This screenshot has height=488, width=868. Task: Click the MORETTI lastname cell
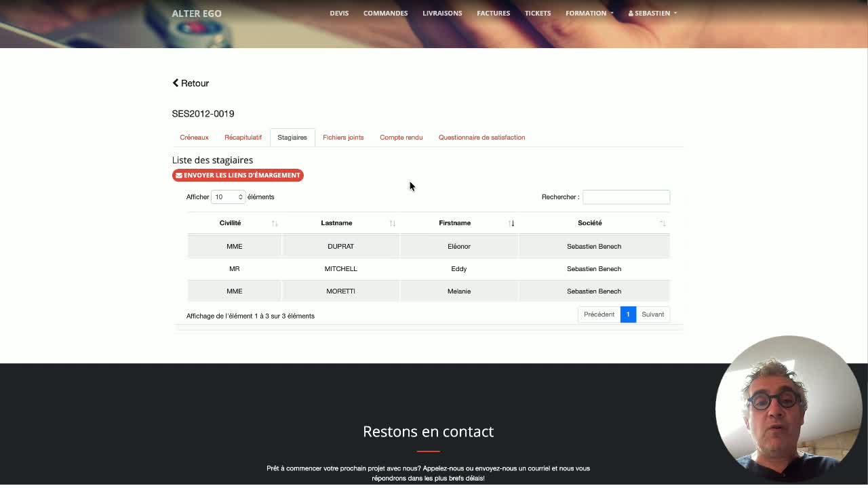click(340, 291)
